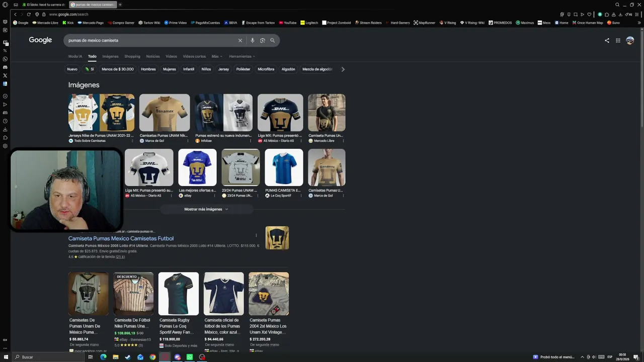The image size is (644, 362).
Task: Open the Prime Video bookmark
Action: (175, 23)
